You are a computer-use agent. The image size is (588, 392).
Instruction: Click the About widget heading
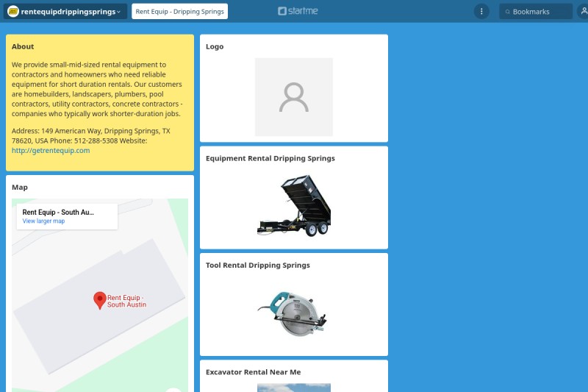pyautogui.click(x=23, y=46)
